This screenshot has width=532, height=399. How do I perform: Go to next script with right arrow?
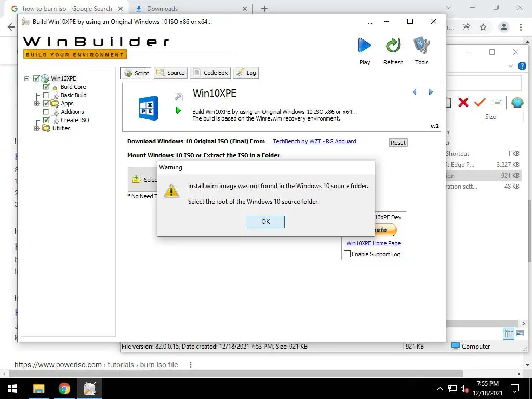pyautogui.click(x=431, y=92)
